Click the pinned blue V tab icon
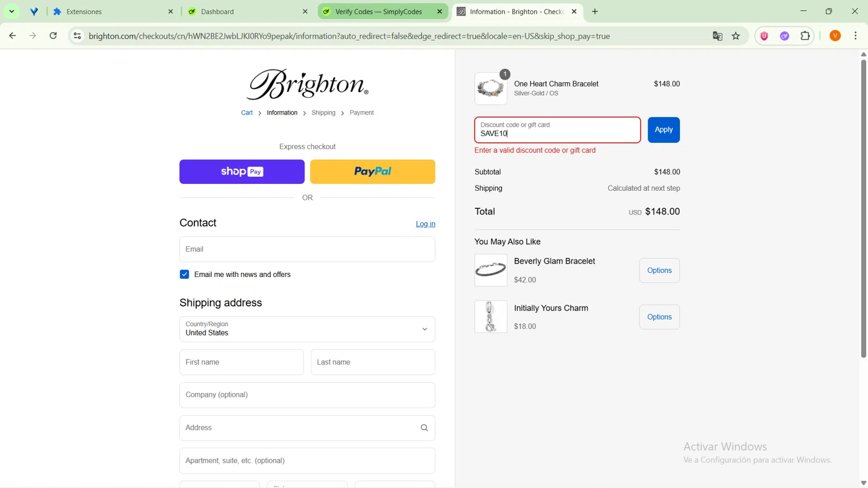This screenshot has width=868, height=488. point(34,12)
